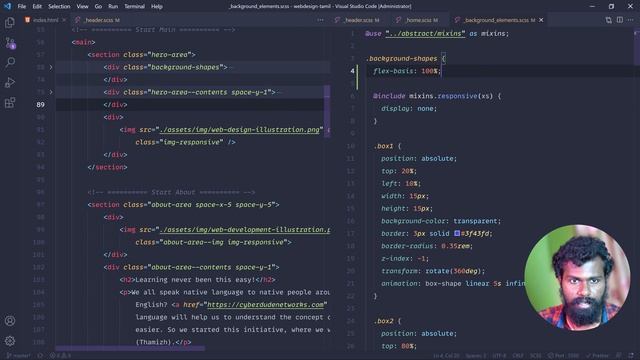Click the Synchronize Changes icon in the status bar
This screenshot has width=640, height=360.
40,356
